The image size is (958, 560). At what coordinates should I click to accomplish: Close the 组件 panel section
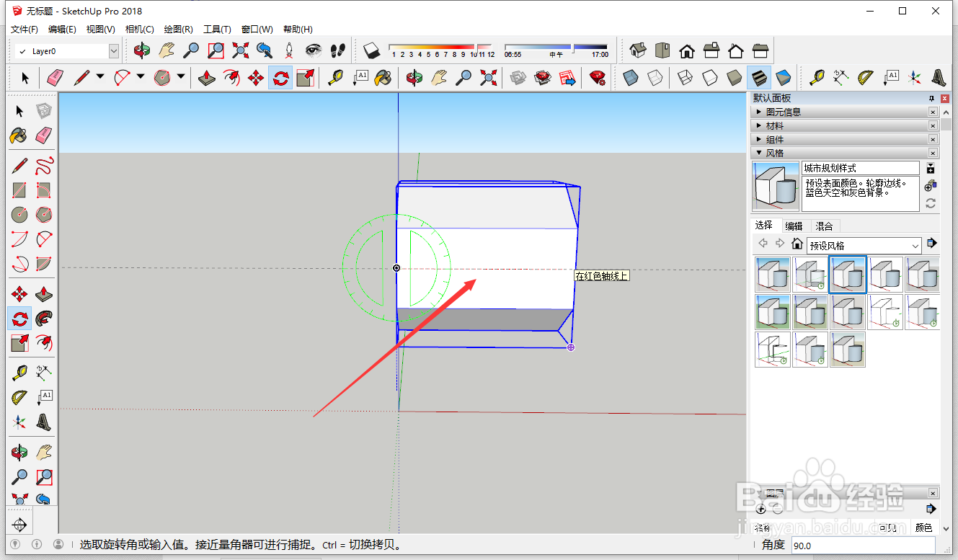click(933, 139)
